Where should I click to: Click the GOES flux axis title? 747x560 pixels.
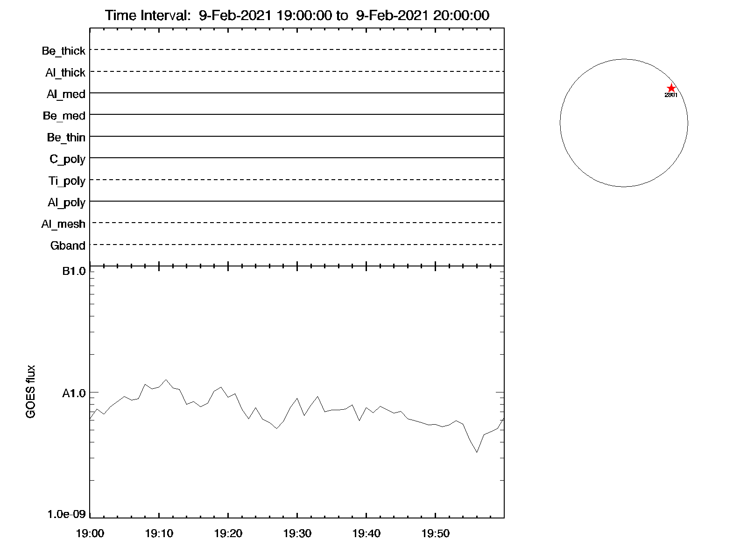[x=31, y=392]
